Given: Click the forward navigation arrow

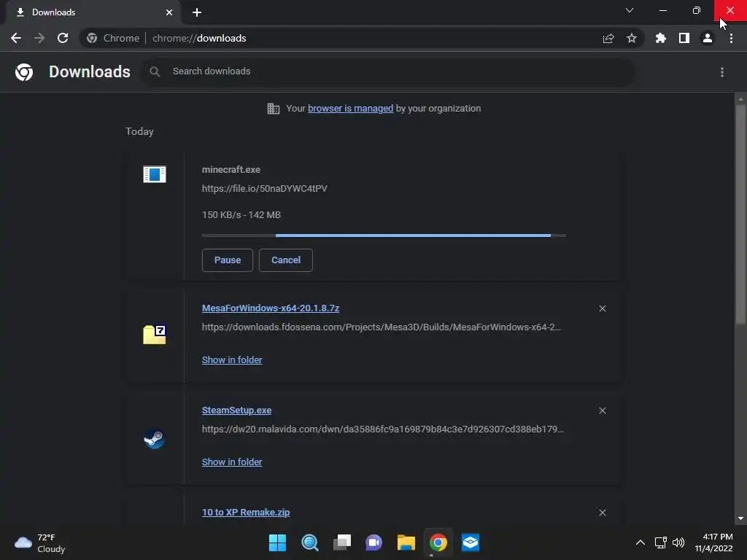Looking at the screenshot, I should point(39,38).
